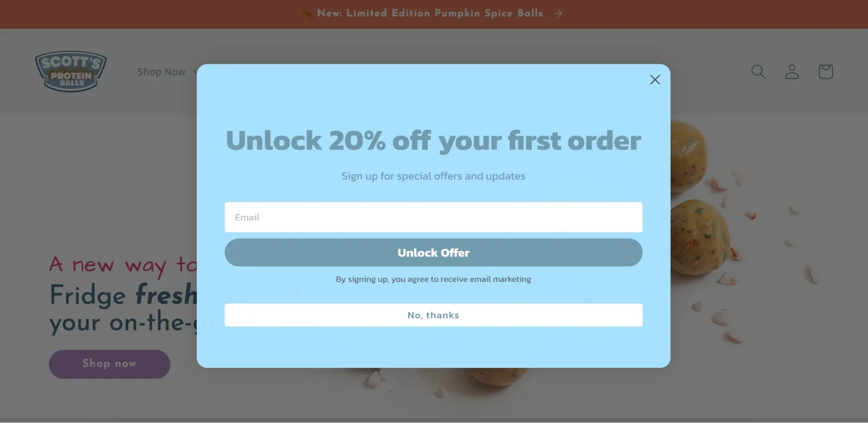
Task: Open the search magnifier icon in header
Action: click(x=758, y=72)
